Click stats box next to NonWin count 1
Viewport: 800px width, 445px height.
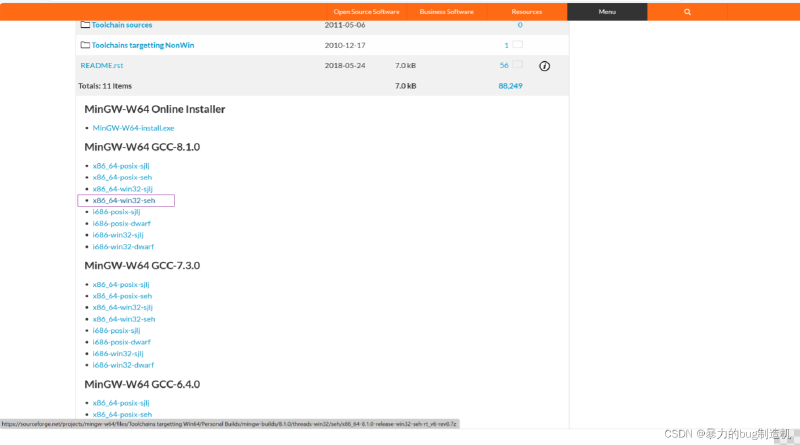517,44
